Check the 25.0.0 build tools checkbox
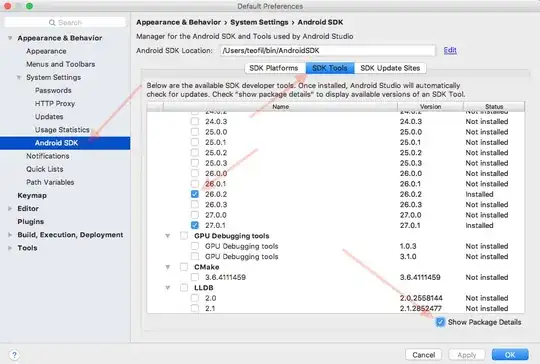540x364 pixels. pos(195,132)
